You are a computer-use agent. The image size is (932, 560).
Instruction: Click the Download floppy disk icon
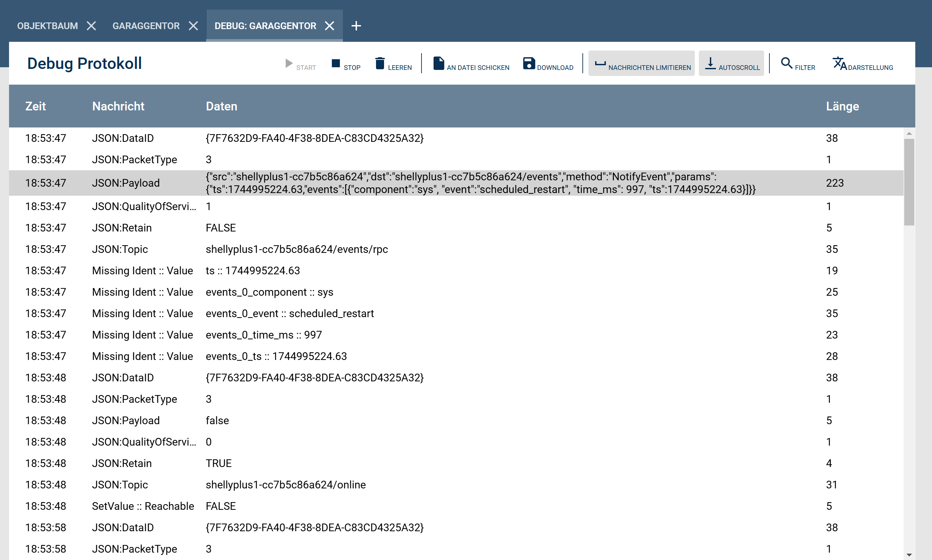[529, 64]
